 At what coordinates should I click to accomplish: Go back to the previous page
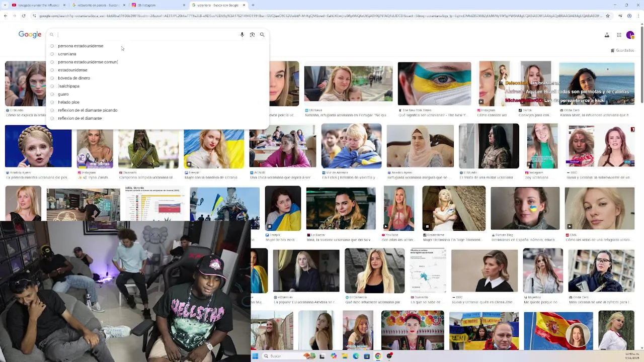pyautogui.click(x=6, y=16)
